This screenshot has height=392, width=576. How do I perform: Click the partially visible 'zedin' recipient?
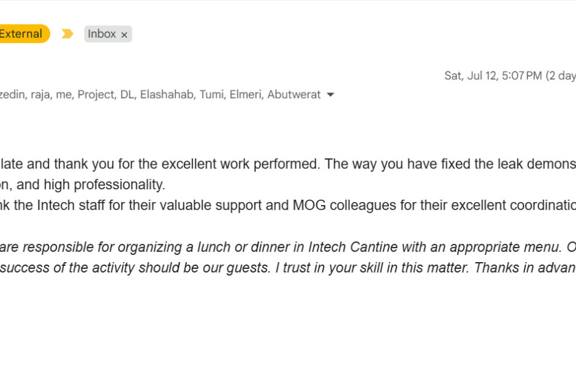[x=13, y=95]
